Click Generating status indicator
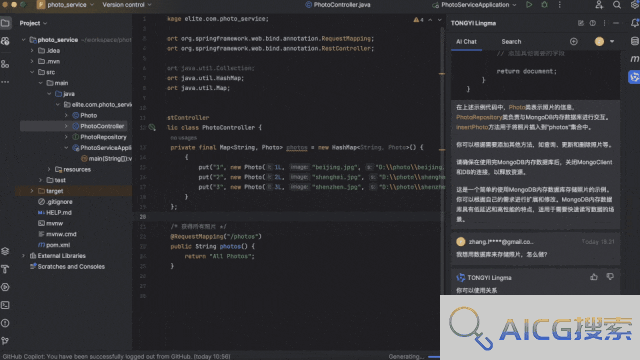 tap(407, 356)
